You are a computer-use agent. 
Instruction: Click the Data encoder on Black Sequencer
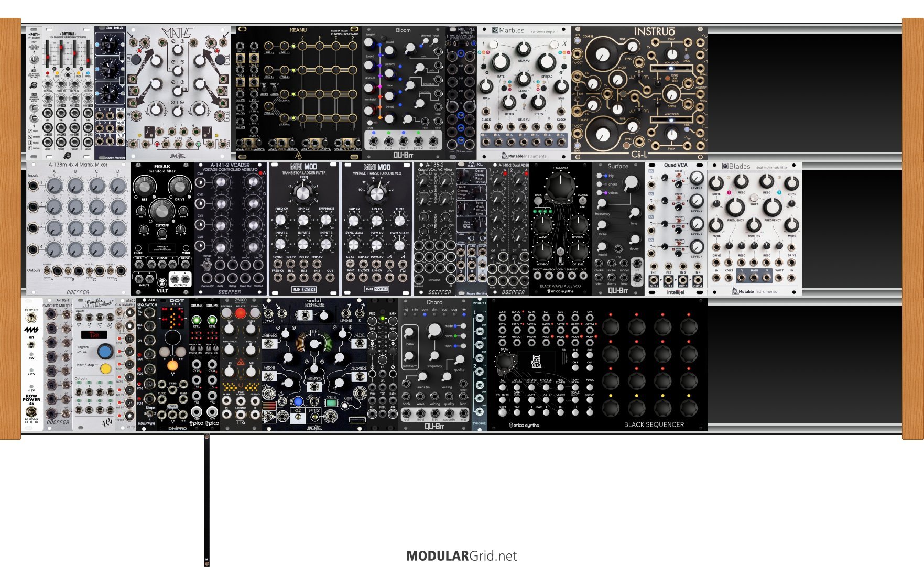(505, 362)
